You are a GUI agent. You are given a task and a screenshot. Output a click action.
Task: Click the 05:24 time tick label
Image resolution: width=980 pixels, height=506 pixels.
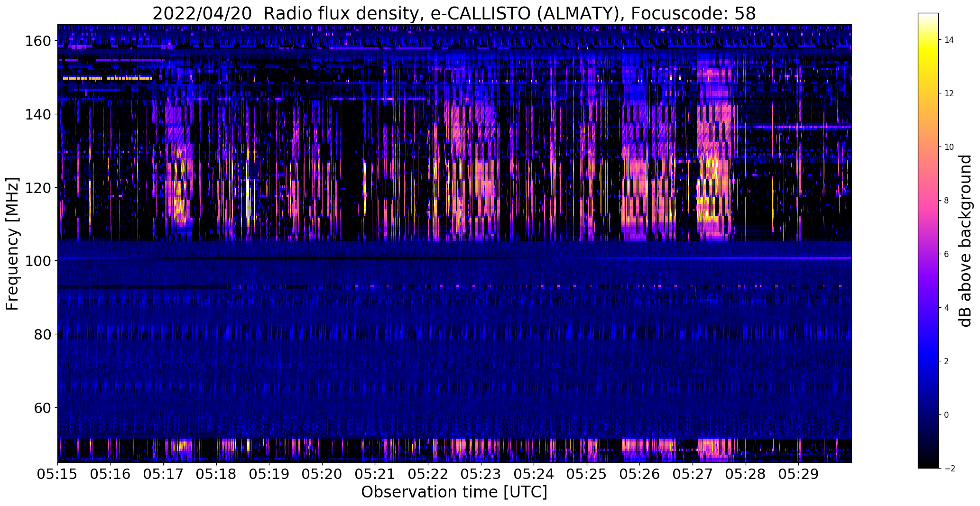pos(534,474)
